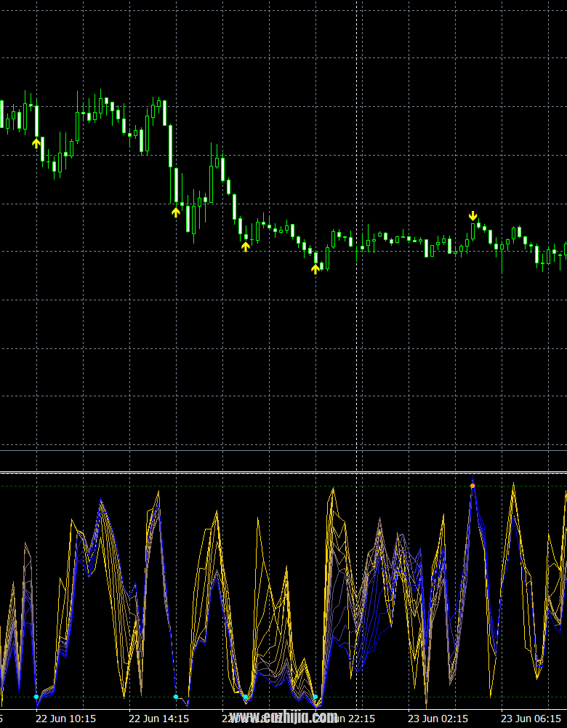The width and height of the screenshot is (567, 728).
Task: Click the cyan dot at 22 Jun 14:15 in the oscillator
Action: [175, 697]
